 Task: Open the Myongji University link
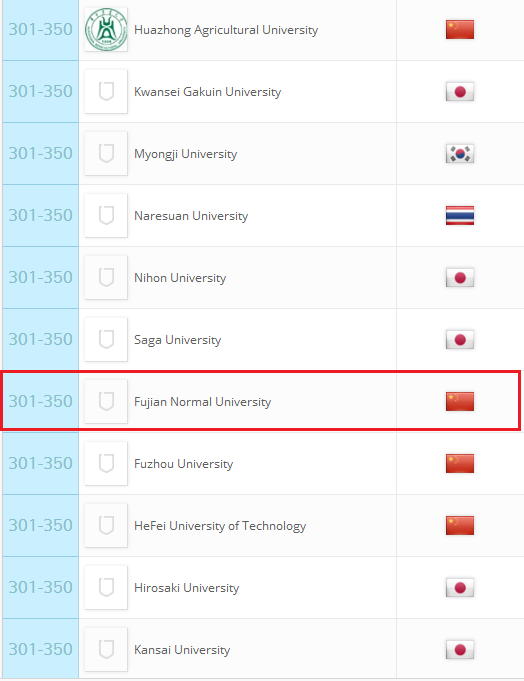coord(186,154)
